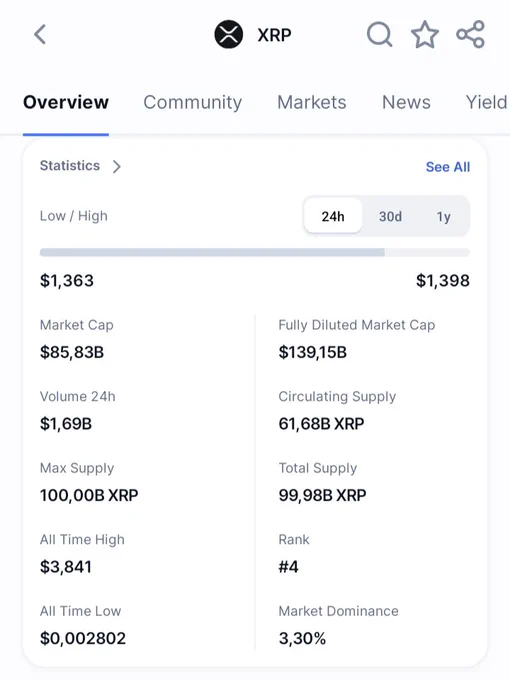
Task: Select the 24h range toggle
Action: coord(333,216)
